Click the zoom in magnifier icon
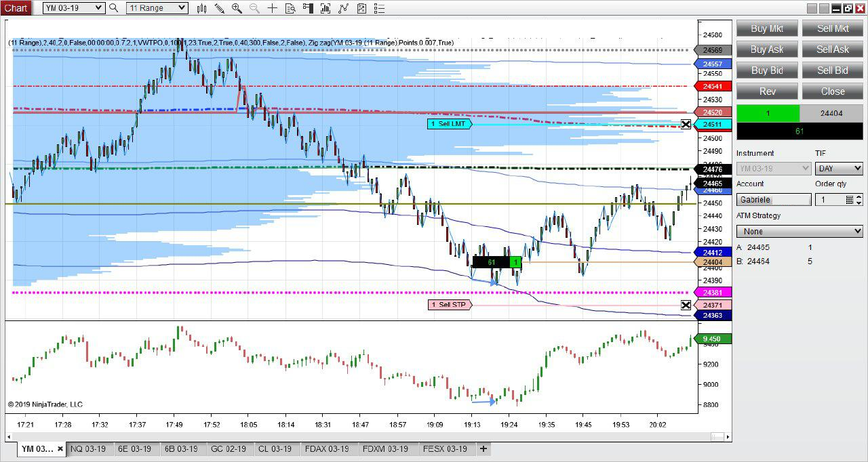Image resolution: width=868 pixels, height=462 pixels. (x=237, y=8)
